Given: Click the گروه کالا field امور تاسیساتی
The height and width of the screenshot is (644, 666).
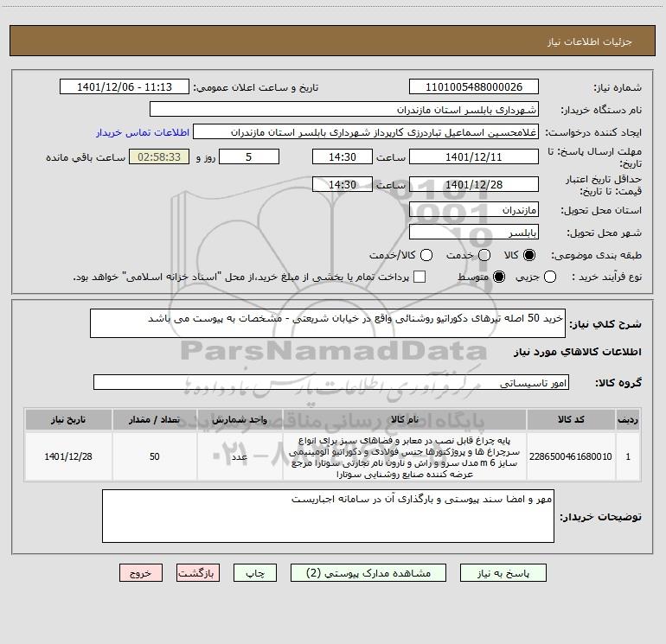Looking at the screenshot, I should 331,382.
